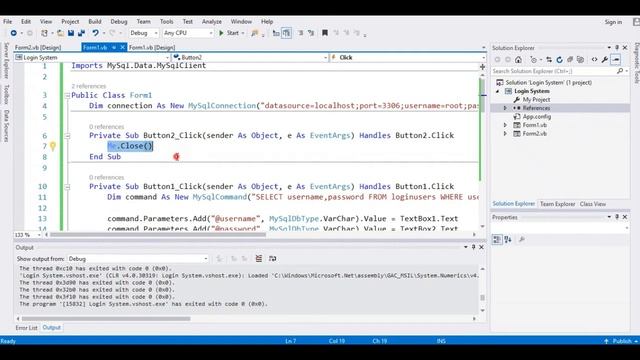Open the Any CPU platform dropdown
This screenshot has width=640, height=360.
click(x=188, y=33)
